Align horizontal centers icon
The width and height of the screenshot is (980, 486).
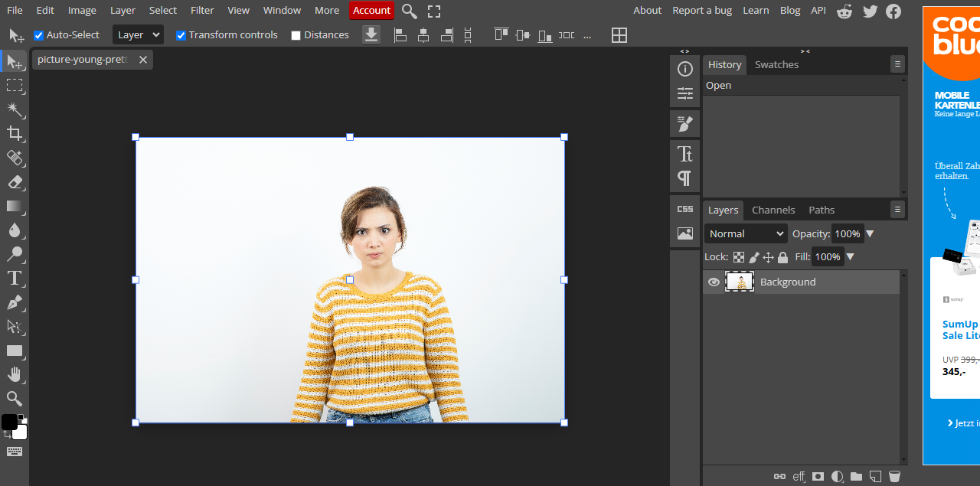(x=423, y=35)
